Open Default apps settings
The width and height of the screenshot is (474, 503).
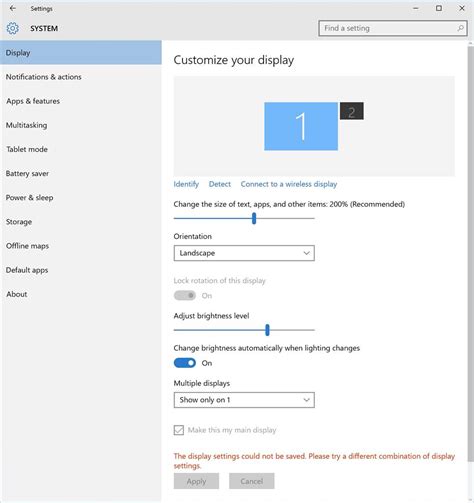click(x=81, y=270)
